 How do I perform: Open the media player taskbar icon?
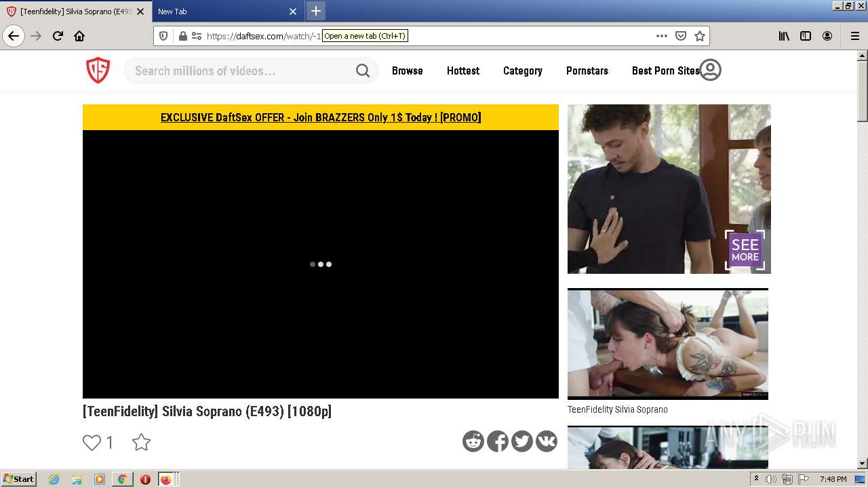pos(100,479)
